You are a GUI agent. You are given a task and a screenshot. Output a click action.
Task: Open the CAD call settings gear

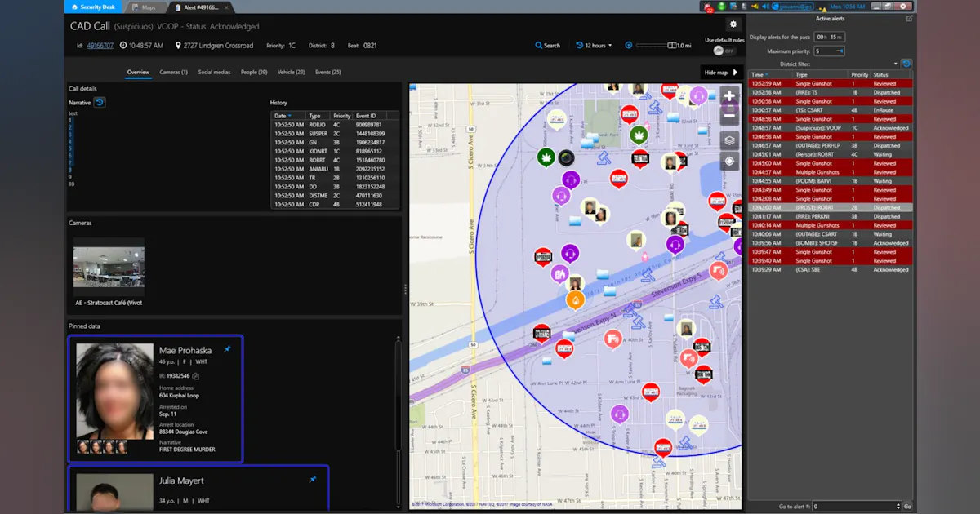click(x=733, y=25)
